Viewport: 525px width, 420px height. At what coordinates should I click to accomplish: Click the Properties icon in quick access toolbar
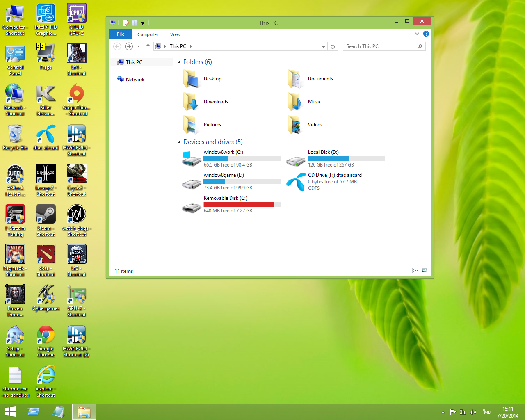pos(126,23)
